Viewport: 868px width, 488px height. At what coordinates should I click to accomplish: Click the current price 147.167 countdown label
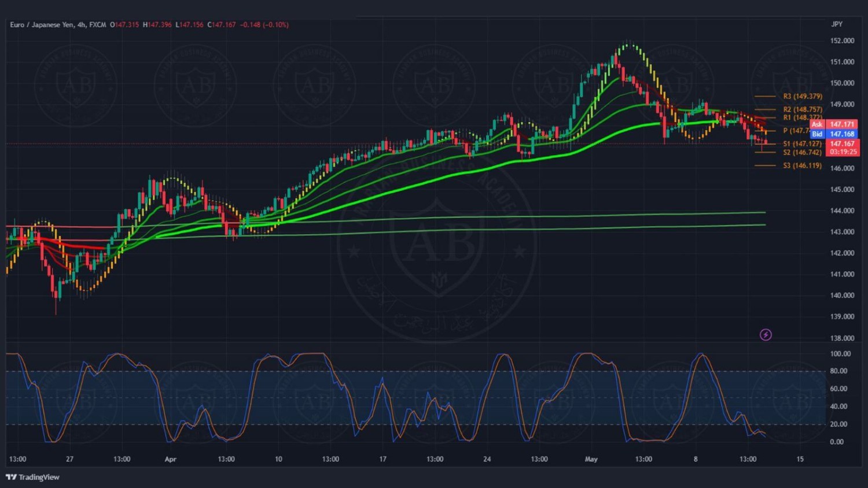click(843, 148)
